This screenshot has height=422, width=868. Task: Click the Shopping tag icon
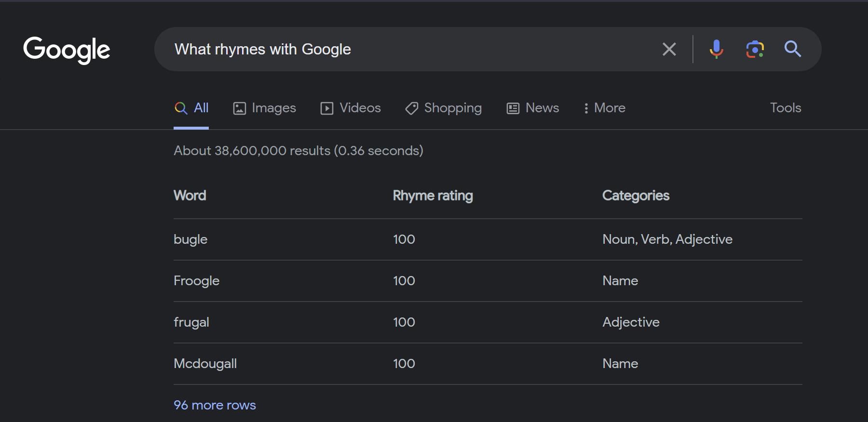(x=411, y=108)
